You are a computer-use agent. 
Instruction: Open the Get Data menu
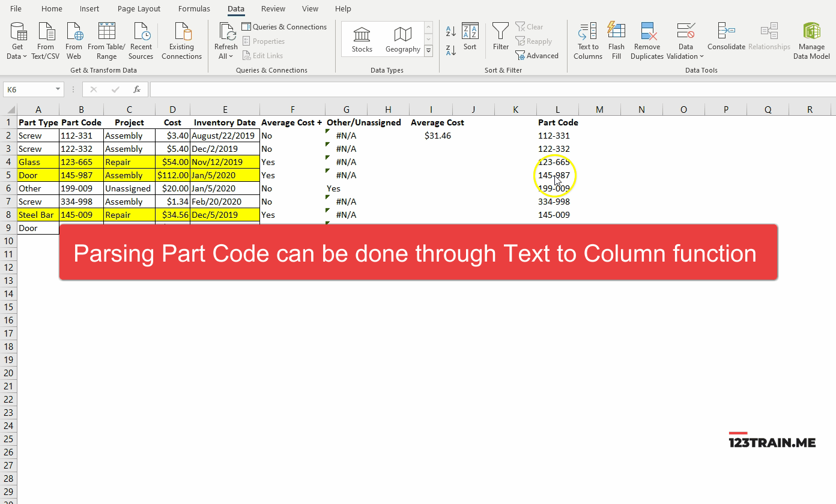click(17, 41)
